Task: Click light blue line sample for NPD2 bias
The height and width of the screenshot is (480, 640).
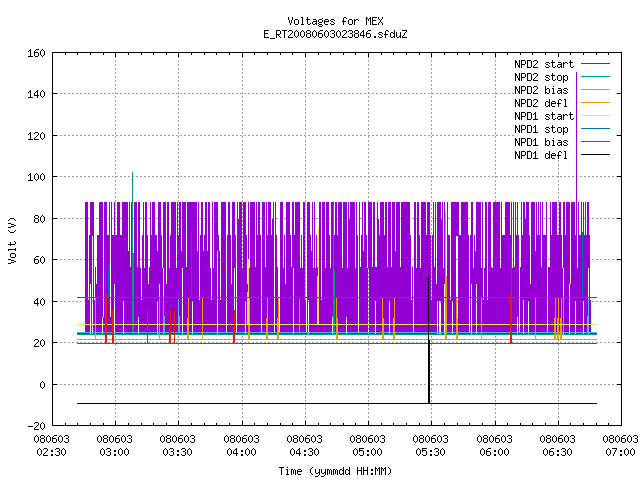Action: [595, 89]
